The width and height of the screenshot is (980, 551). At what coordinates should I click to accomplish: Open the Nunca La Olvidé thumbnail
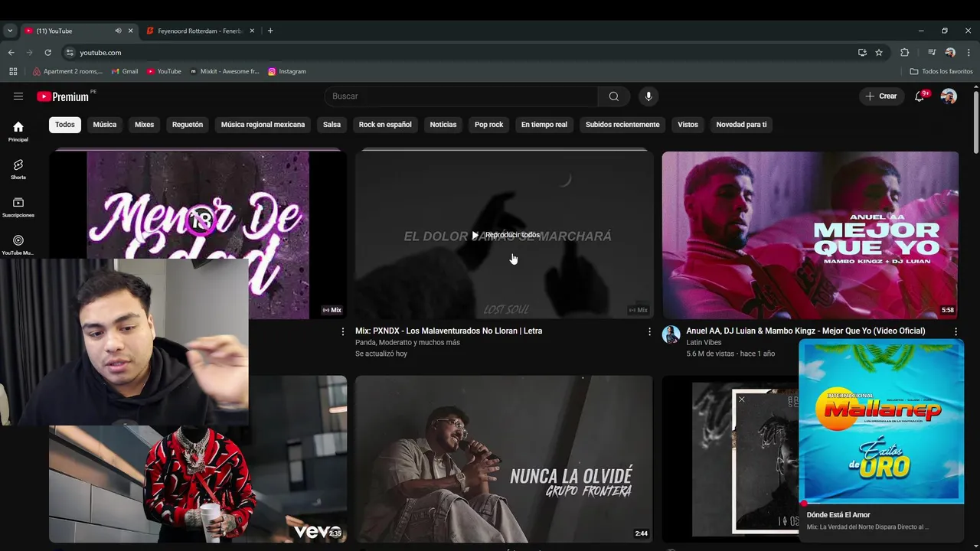pyautogui.click(x=504, y=459)
